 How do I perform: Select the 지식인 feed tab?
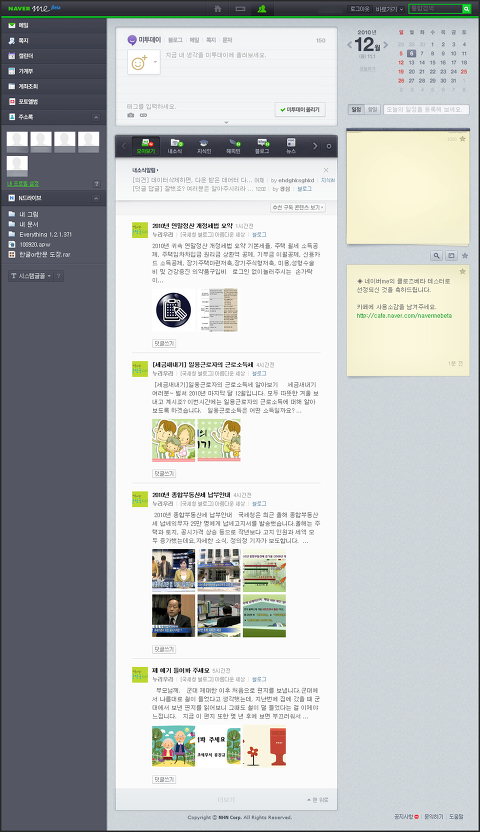click(204, 146)
